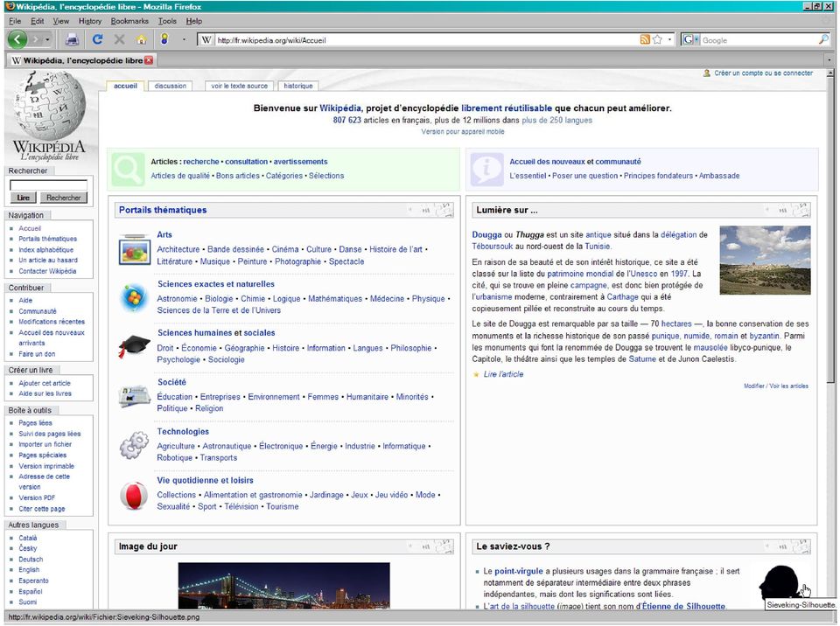
Task: Click the newspaper icon beside Société
Action: click(134, 396)
